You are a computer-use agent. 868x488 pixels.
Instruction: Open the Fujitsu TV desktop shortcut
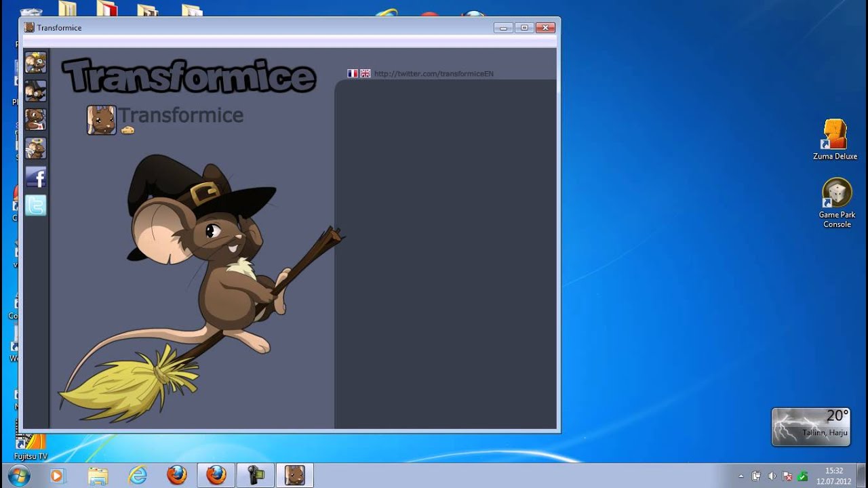[31, 446]
